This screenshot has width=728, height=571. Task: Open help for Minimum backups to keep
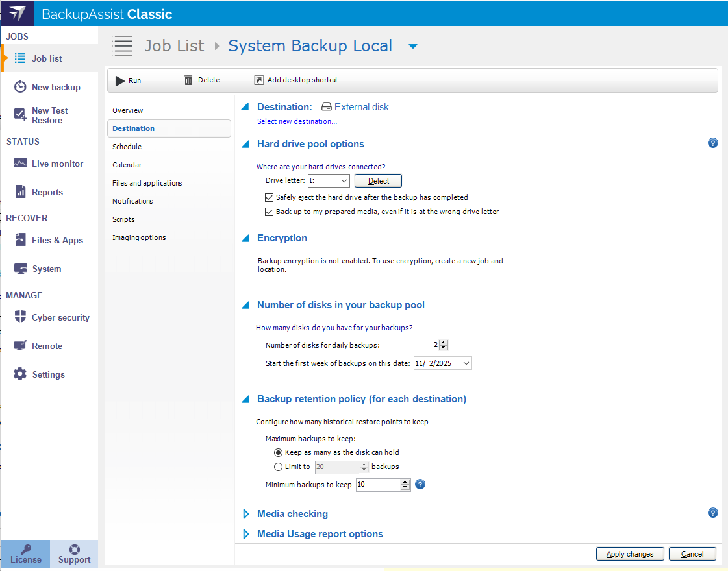[420, 484]
